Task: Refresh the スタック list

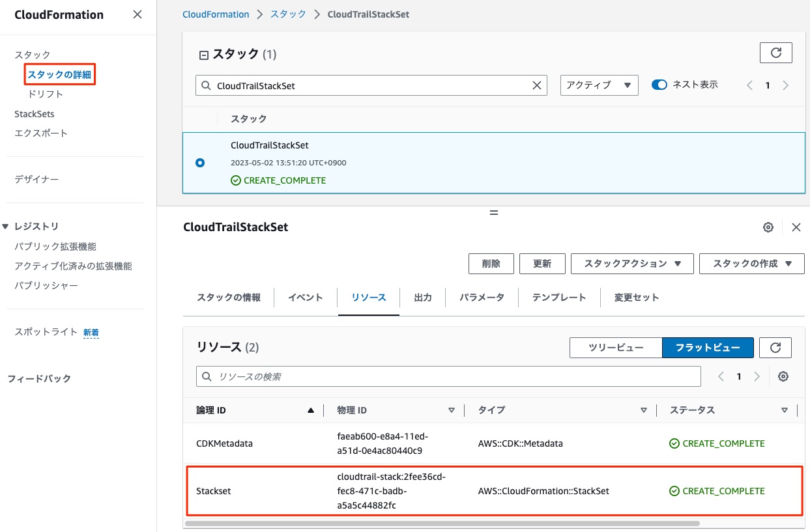Action: (x=775, y=53)
